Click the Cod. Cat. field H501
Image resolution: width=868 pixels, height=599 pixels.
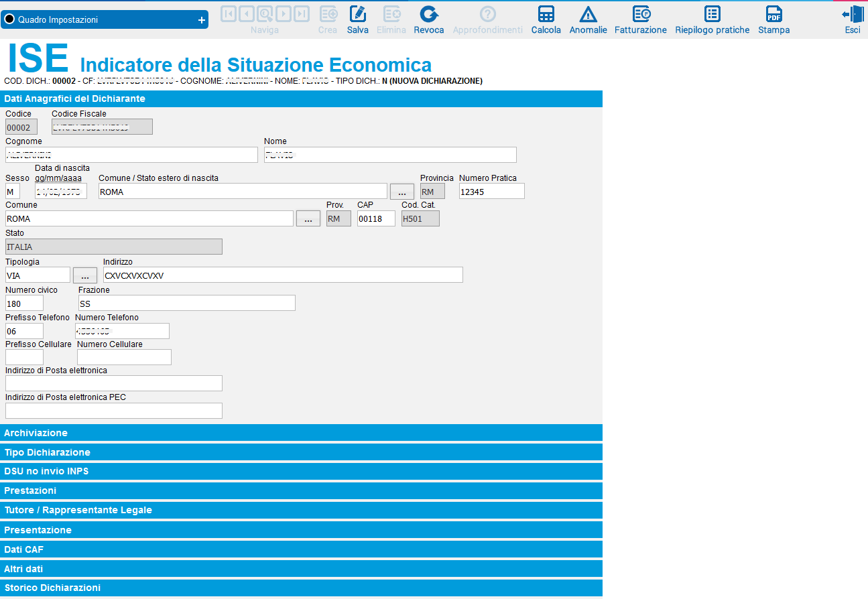[x=420, y=218]
